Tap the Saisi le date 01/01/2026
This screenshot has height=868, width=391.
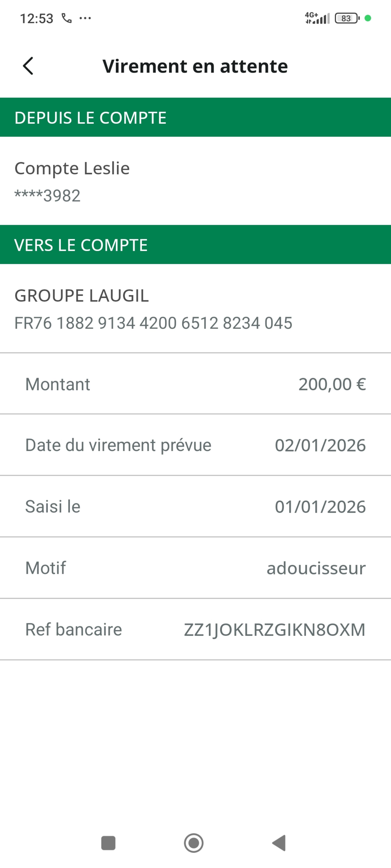(320, 506)
